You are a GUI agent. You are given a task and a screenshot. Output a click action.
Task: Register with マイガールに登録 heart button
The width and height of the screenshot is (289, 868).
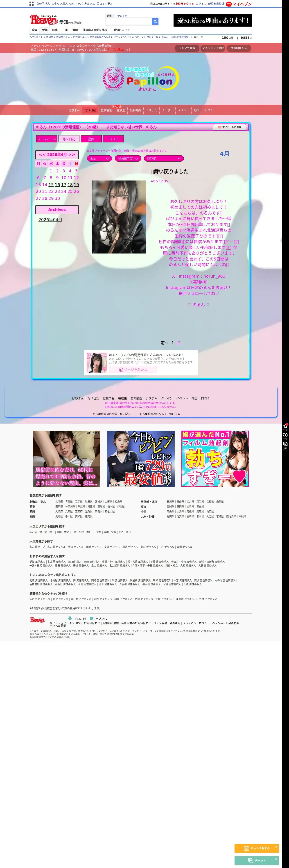click(229, 127)
